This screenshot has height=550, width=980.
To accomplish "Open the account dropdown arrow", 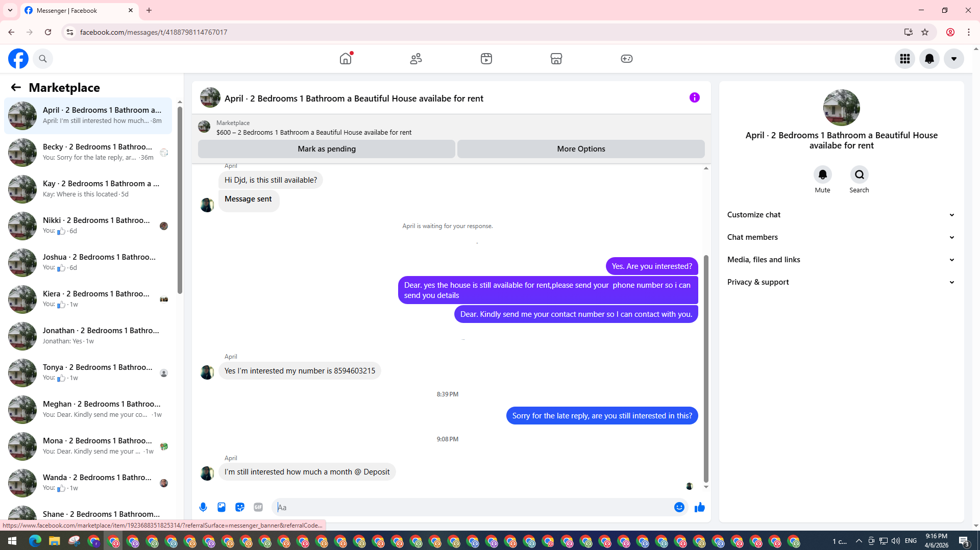I will point(954,59).
